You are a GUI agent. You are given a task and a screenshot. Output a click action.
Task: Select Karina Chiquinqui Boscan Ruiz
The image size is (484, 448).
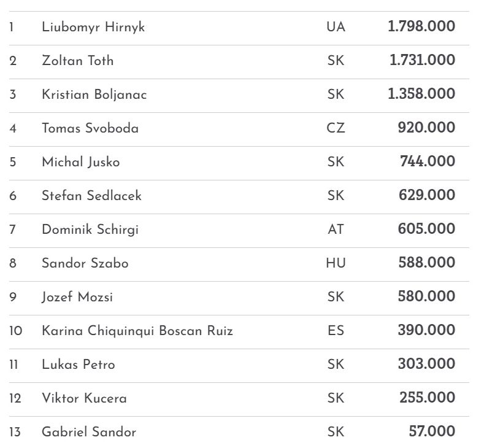(x=137, y=331)
